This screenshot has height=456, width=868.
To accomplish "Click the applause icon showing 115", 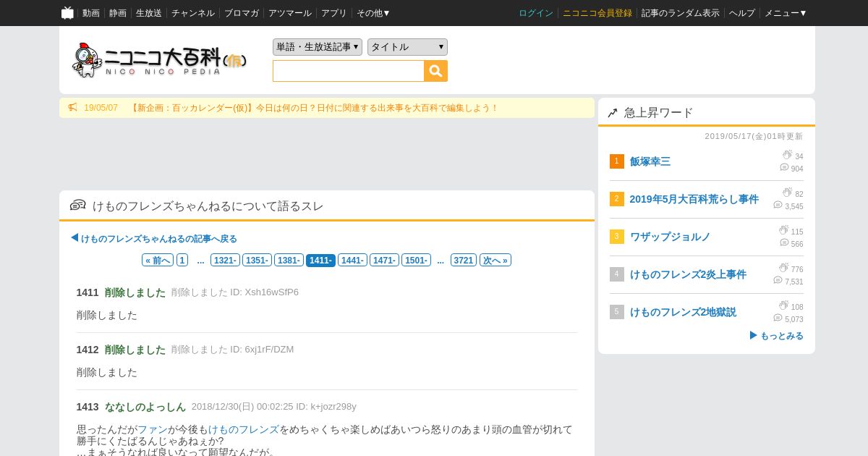I will [x=784, y=230].
